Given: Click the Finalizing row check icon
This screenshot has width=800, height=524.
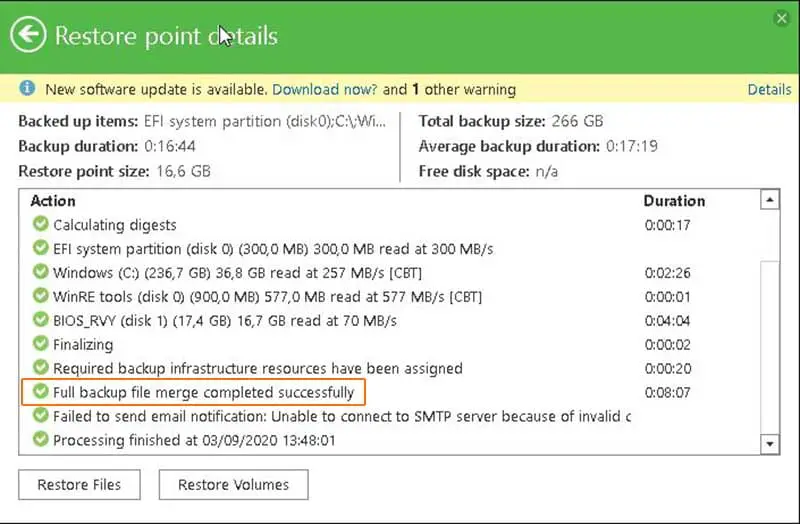Looking at the screenshot, I should [40, 343].
